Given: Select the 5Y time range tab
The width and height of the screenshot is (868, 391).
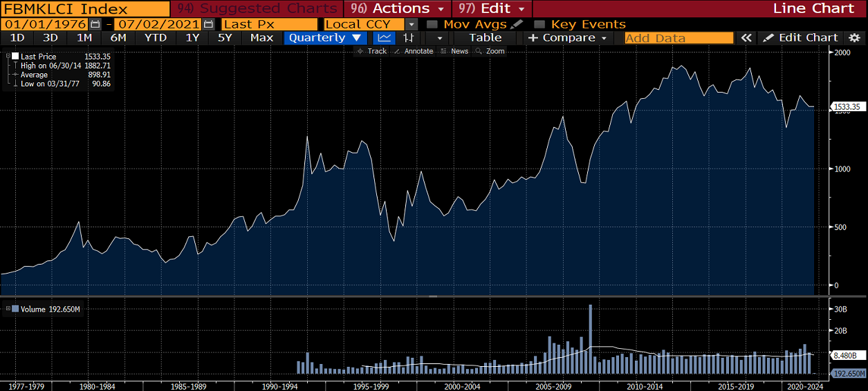Looking at the screenshot, I should (x=225, y=38).
